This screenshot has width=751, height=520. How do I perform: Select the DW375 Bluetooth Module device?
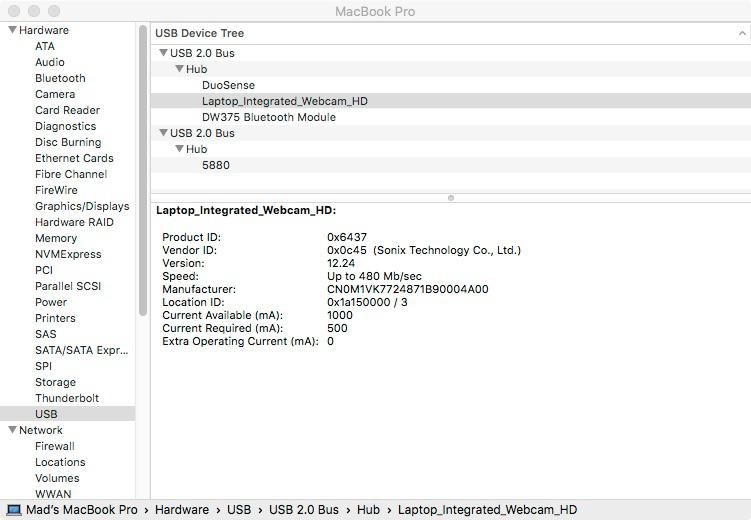tap(268, 117)
